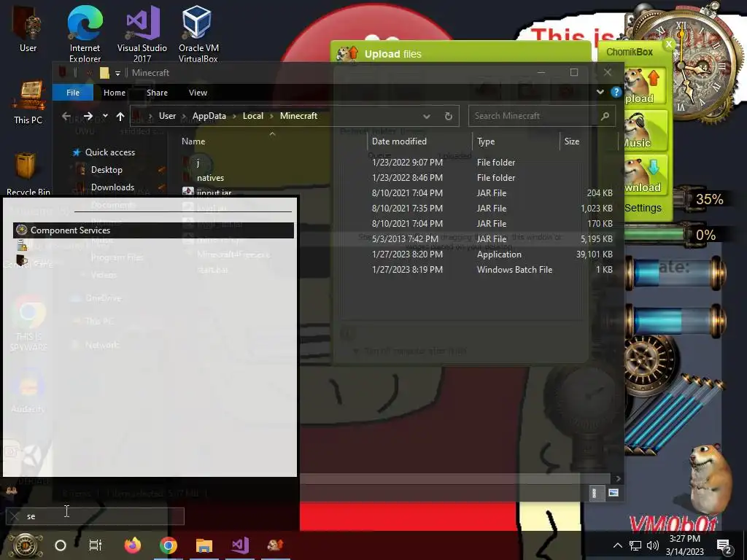
Task: Open Internet Explorer desktop shortcut
Action: click(x=85, y=32)
